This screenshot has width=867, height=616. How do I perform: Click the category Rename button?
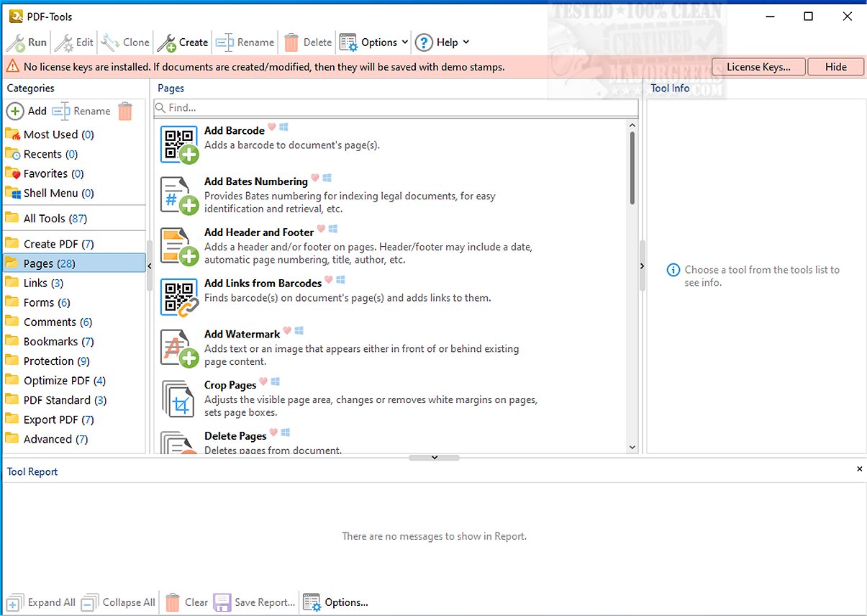coord(81,111)
